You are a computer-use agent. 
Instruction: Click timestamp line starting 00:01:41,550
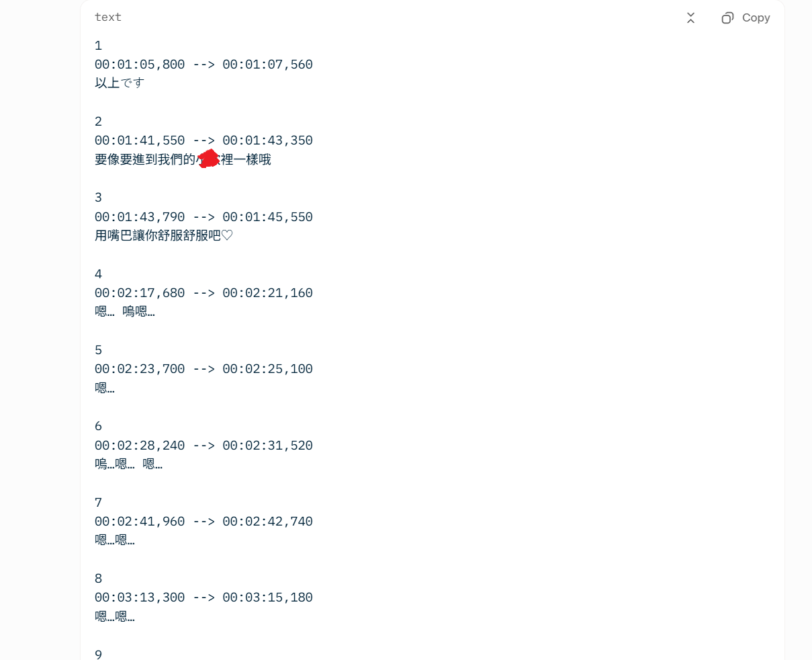click(x=204, y=140)
